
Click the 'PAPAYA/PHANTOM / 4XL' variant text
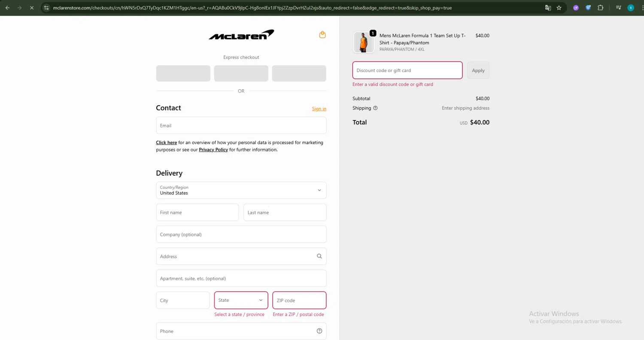tap(402, 49)
